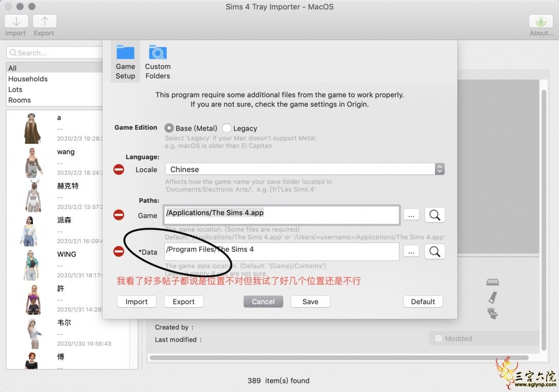Cancel the settings dialog

[x=263, y=301]
